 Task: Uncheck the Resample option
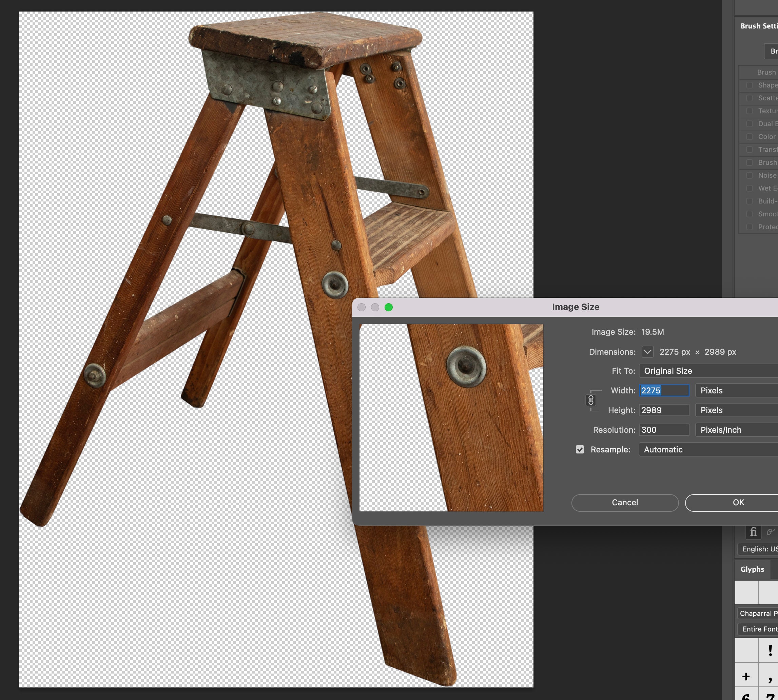(x=580, y=450)
